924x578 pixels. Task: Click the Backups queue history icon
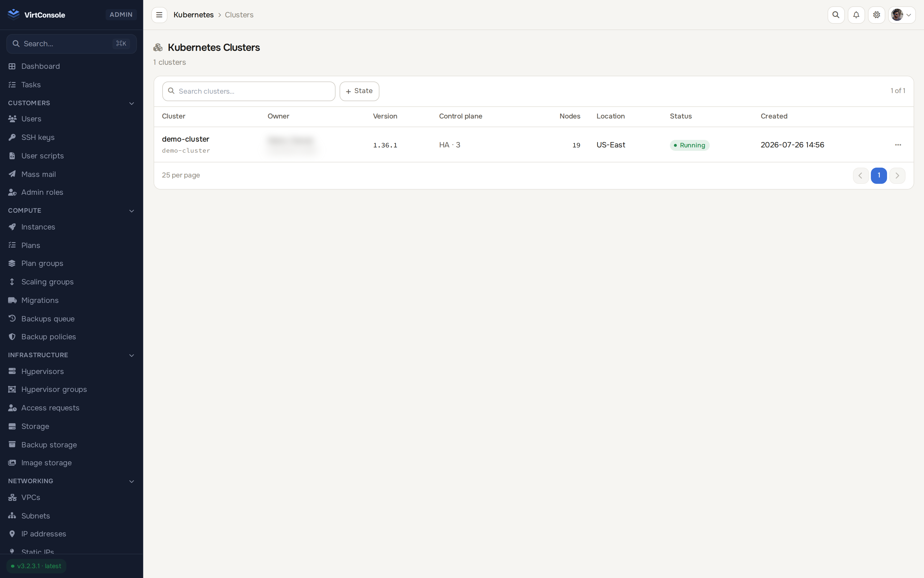coord(12,318)
